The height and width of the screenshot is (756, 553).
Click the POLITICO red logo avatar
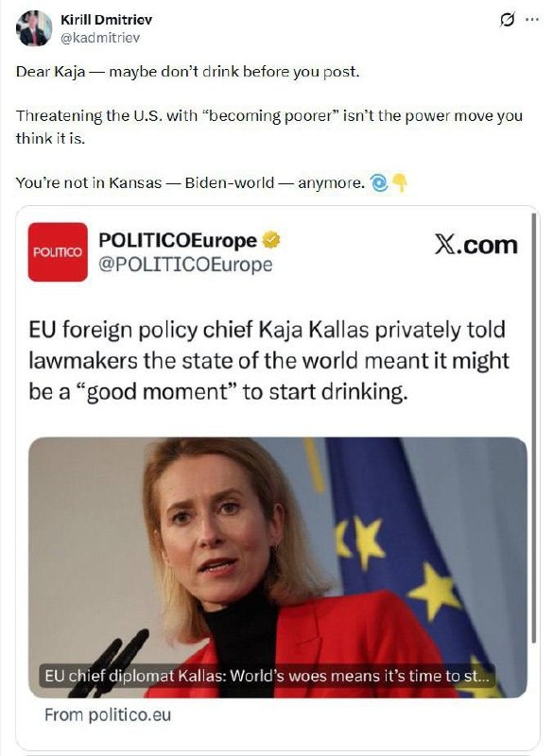coord(58,251)
